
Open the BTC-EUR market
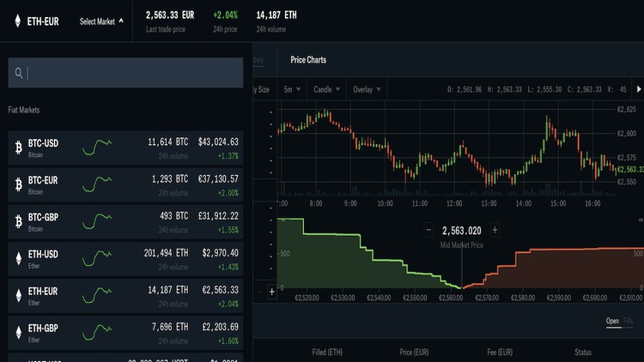[x=125, y=185]
